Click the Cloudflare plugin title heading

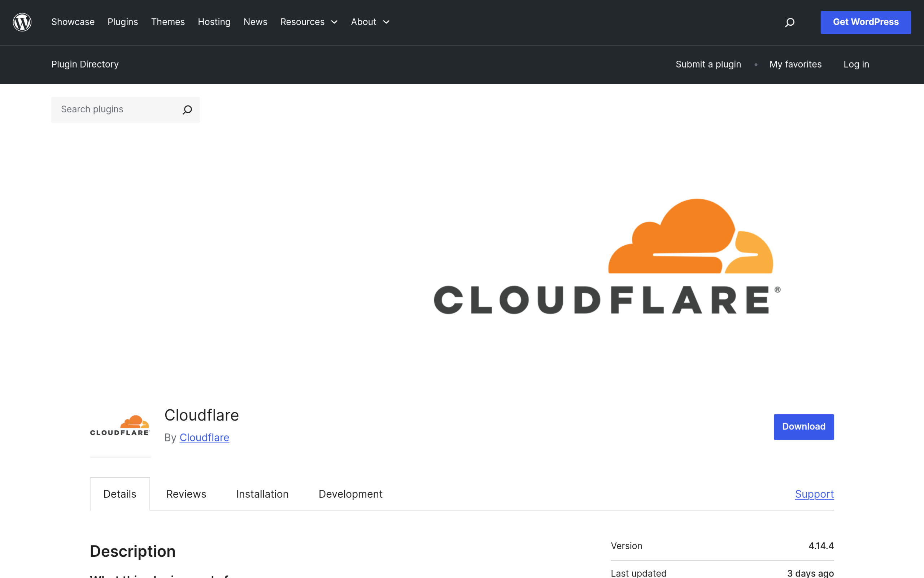[x=201, y=415]
